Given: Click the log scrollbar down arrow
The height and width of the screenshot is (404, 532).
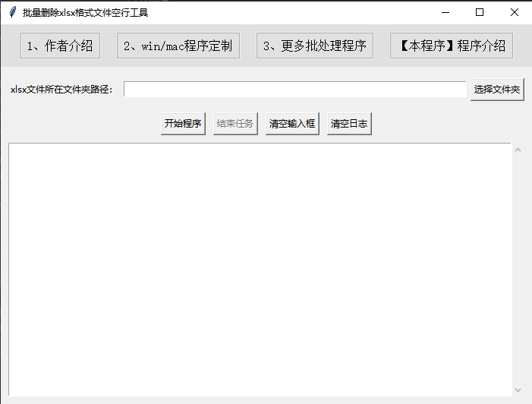Looking at the screenshot, I should [x=518, y=390].
